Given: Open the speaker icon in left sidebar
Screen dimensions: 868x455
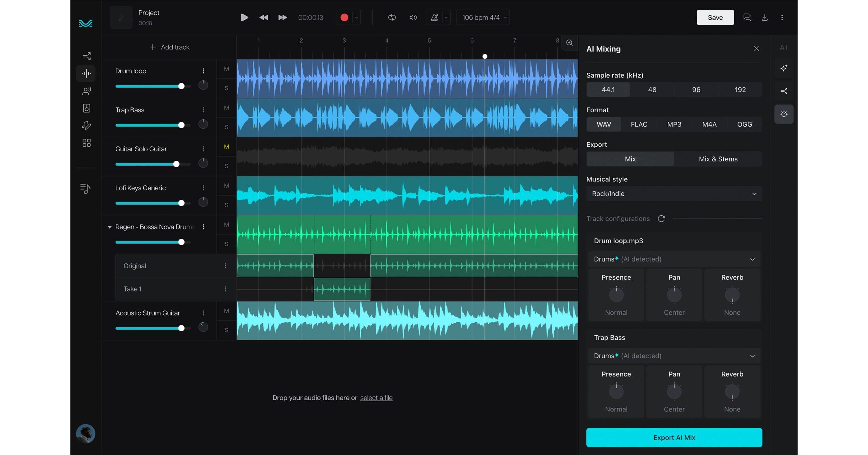Looking at the screenshot, I should 86,108.
